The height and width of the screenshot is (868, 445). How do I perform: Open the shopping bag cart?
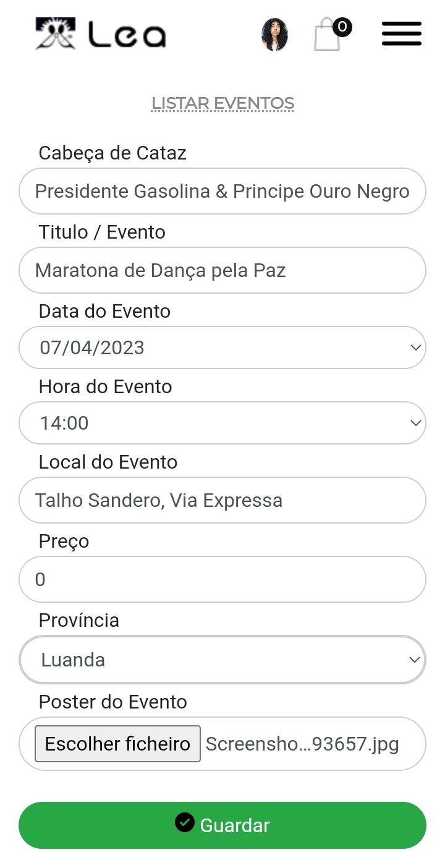326,36
